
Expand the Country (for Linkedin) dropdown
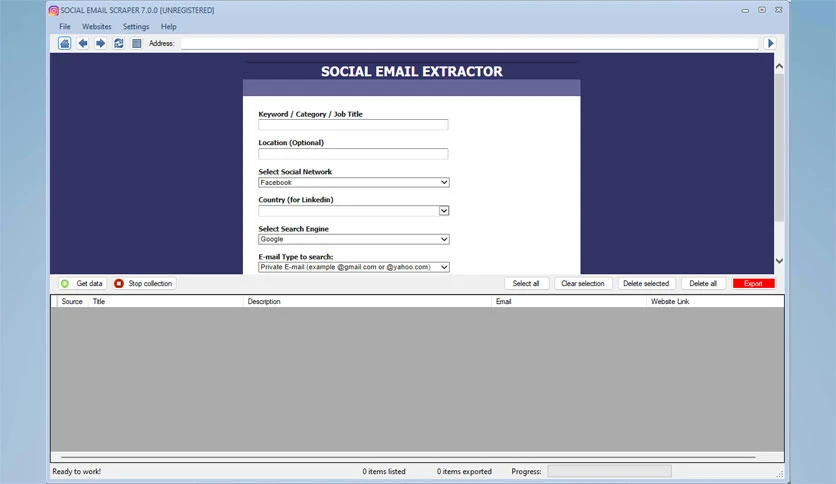(x=444, y=211)
